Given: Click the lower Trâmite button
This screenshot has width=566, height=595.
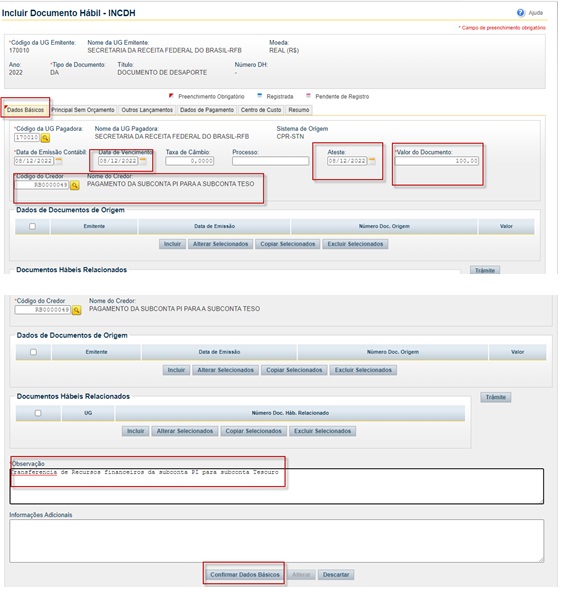Looking at the screenshot, I should (x=496, y=397).
